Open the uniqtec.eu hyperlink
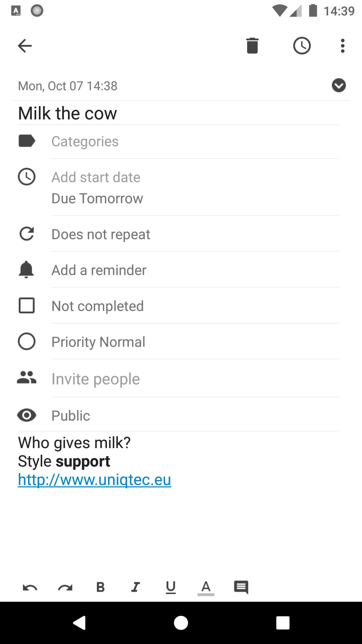Screen dimensions: 362x644 pyautogui.click(x=95, y=480)
